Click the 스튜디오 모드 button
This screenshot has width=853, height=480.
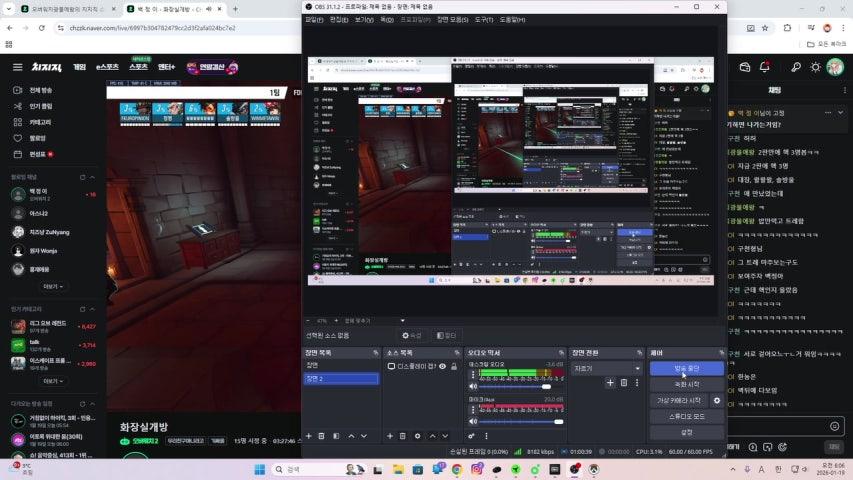click(686, 416)
